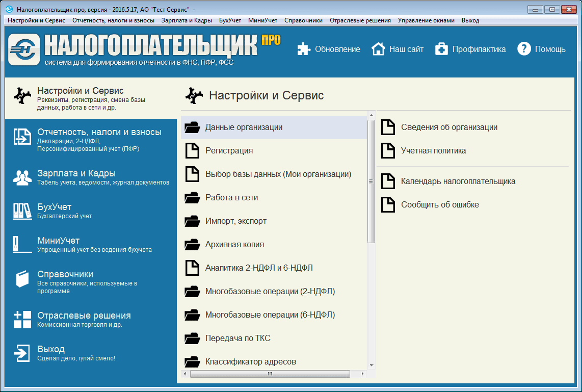
Task: Click the folder icon of Многобазовые операции (6-НДФЛ)
Action: tap(192, 315)
